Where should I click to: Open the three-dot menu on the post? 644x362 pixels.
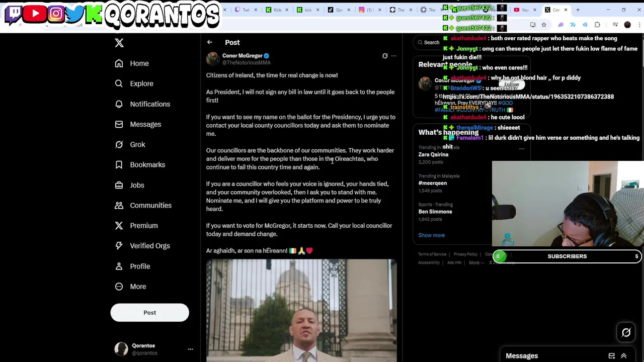click(x=394, y=56)
